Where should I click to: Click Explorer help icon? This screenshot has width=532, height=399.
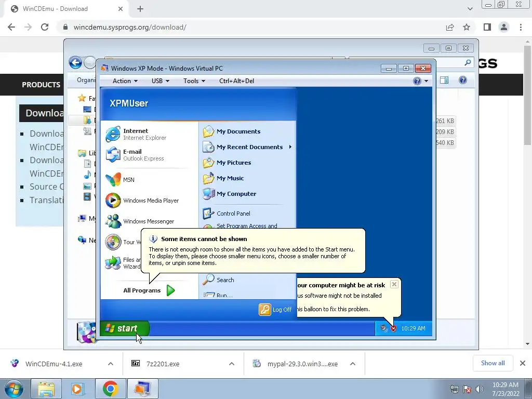click(x=463, y=80)
